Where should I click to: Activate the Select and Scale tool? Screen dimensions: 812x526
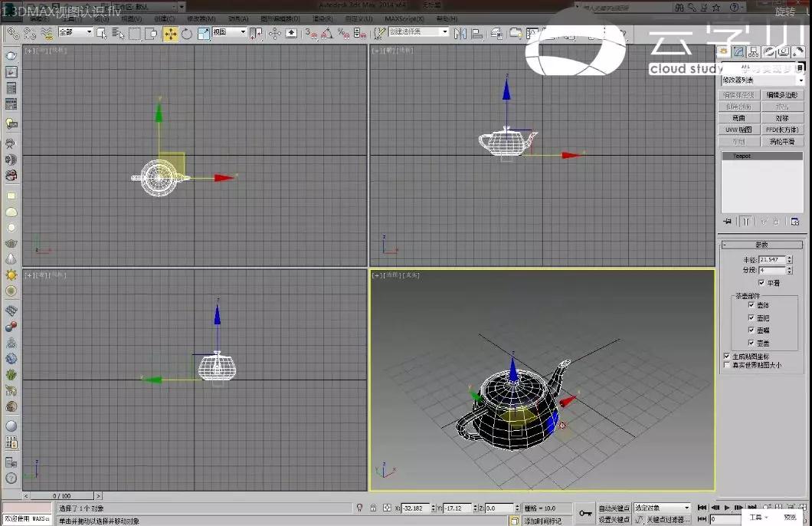(x=204, y=35)
